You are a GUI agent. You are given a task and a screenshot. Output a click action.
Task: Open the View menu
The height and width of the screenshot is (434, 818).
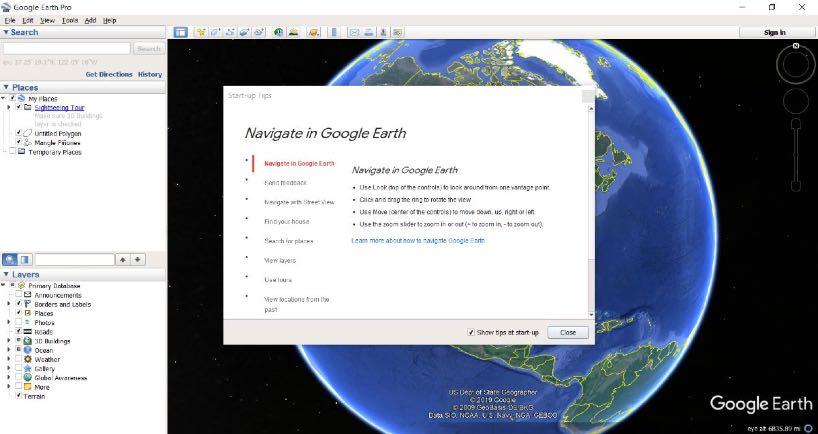pyautogui.click(x=47, y=20)
